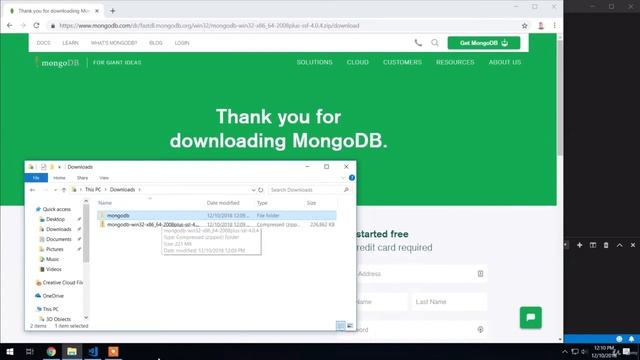Viewport: 640px width, 360px height.
Task: Open a new Chrome tab
Action: (x=113, y=11)
